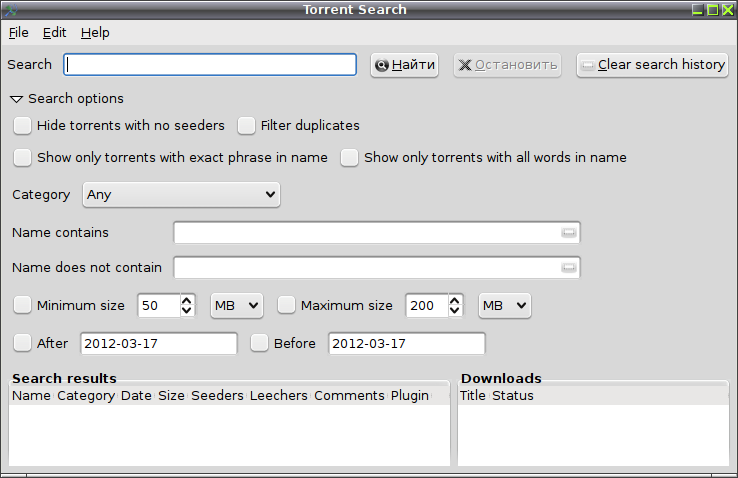Sort results by Date column header
The width and height of the screenshot is (738, 478).
coord(136,396)
